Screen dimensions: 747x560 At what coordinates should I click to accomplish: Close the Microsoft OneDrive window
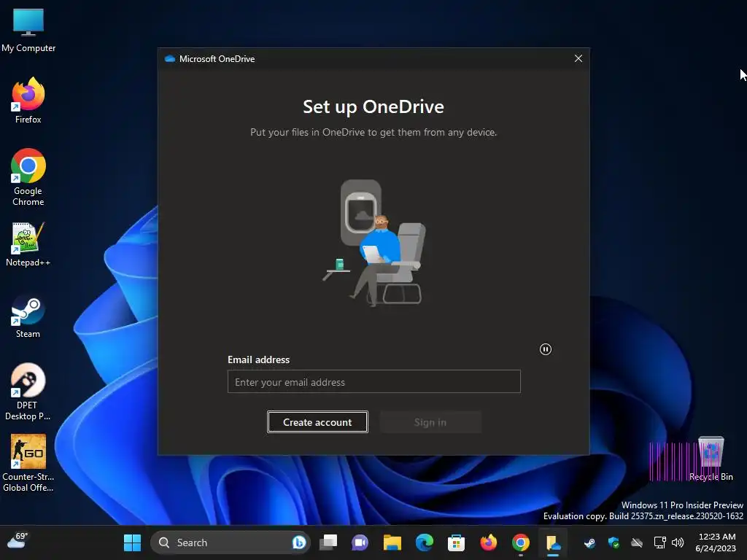(578, 58)
